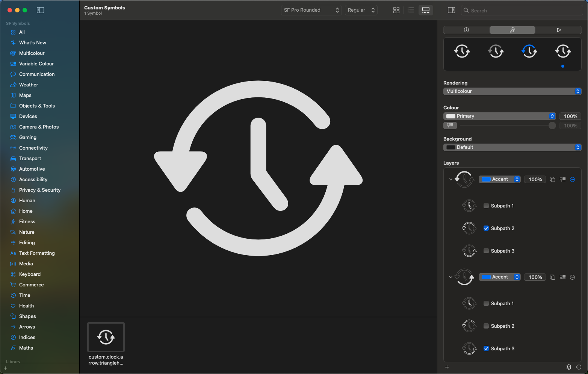588x374 pixels.
Task: Open the SF Pro Rounded font dropdown
Action: (311, 10)
